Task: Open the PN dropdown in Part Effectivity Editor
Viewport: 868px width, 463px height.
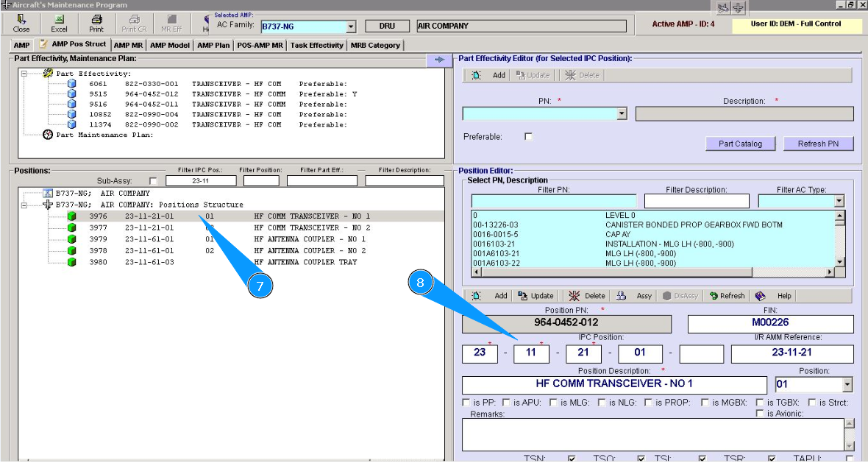Action: [622, 114]
